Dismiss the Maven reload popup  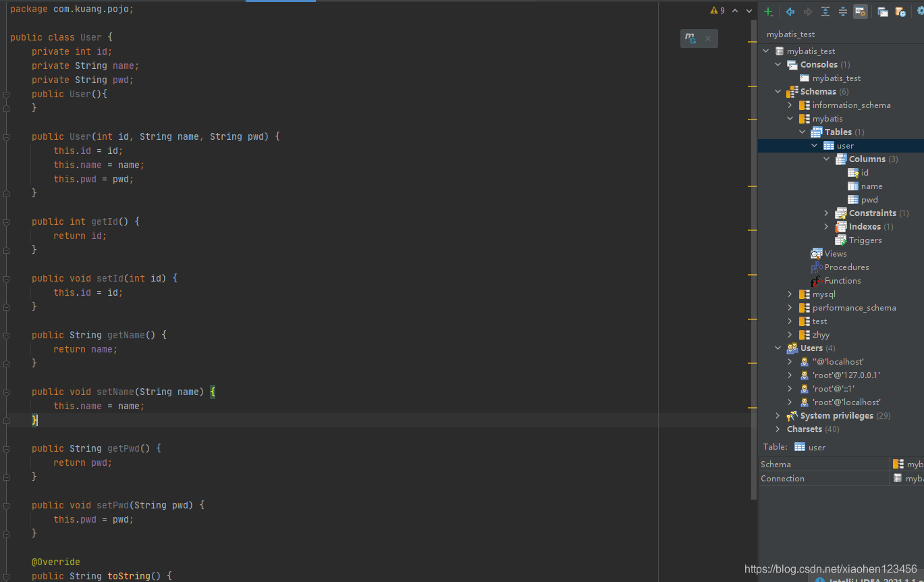coord(708,38)
